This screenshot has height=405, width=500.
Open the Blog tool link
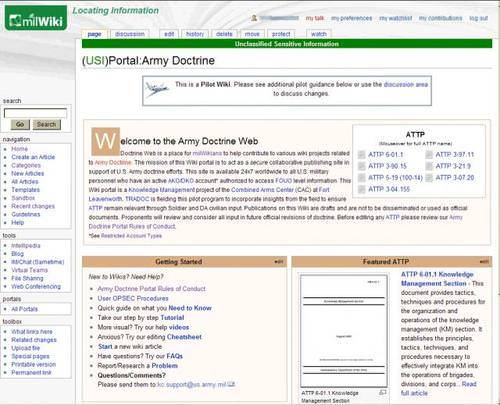pos(18,254)
